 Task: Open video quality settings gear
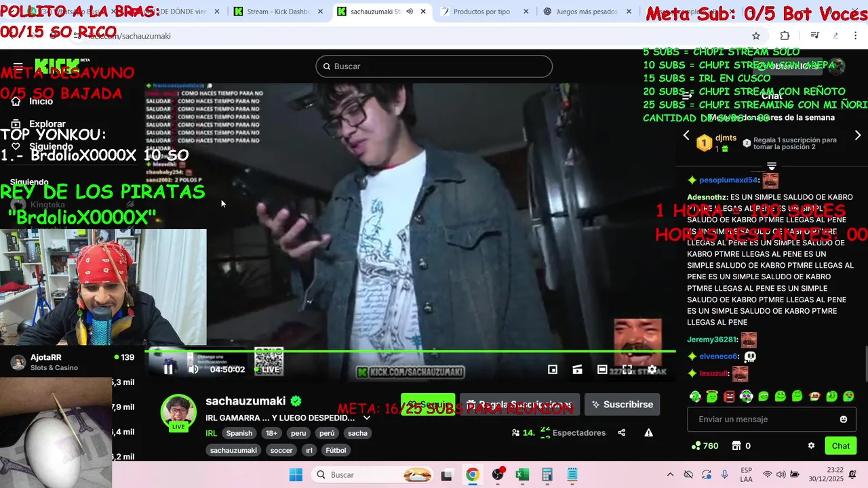tap(652, 369)
